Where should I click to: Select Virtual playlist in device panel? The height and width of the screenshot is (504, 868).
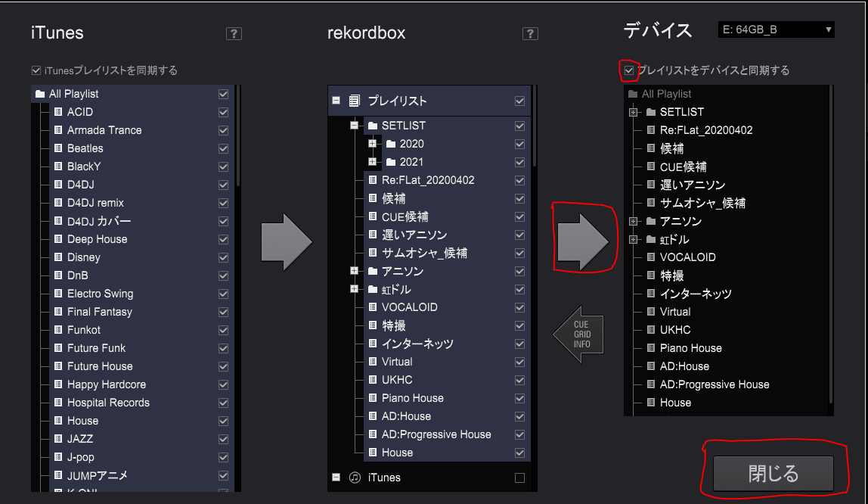[x=675, y=312]
